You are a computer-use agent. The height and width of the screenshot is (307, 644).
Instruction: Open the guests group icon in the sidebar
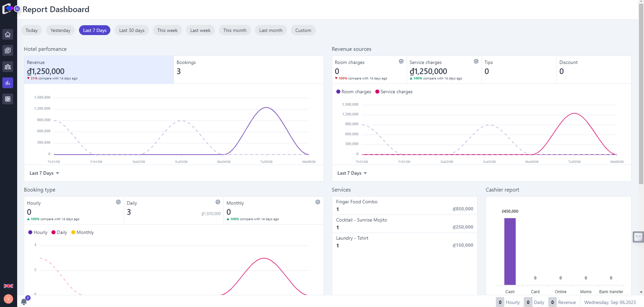pyautogui.click(x=8, y=67)
